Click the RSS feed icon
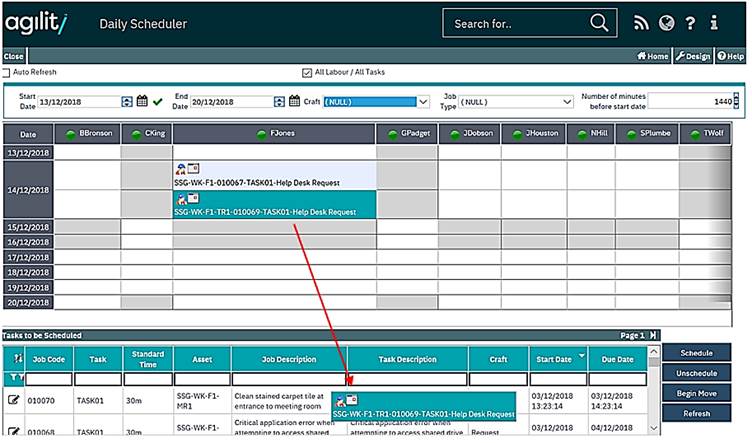 point(642,23)
